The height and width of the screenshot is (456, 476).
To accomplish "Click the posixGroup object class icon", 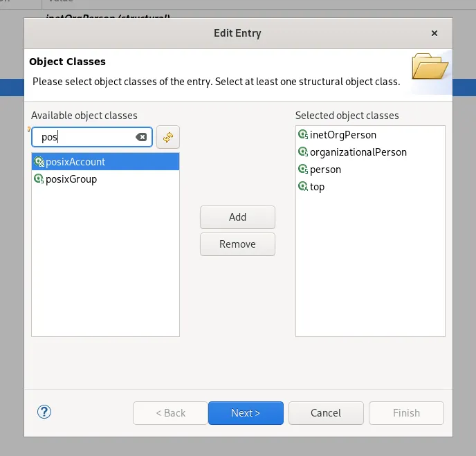I will coord(39,179).
